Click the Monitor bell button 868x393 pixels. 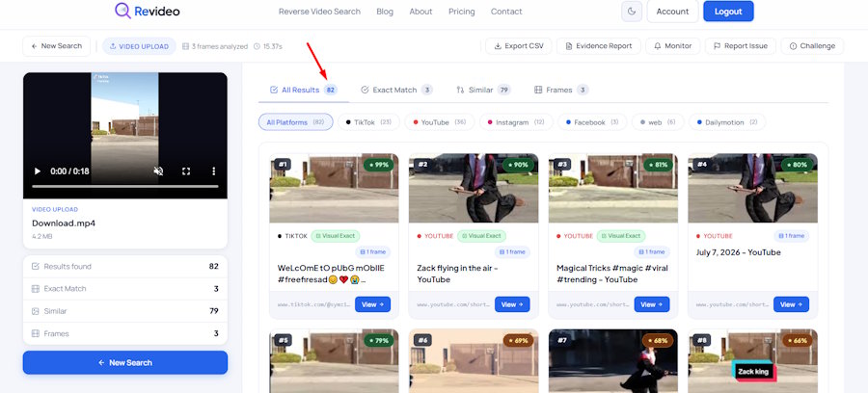pyautogui.click(x=672, y=46)
